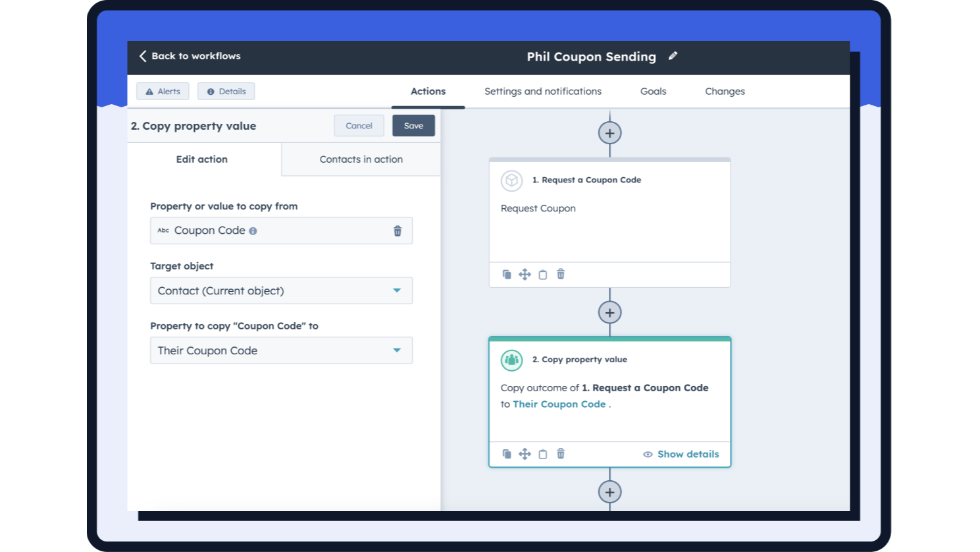Show details of the Copy property value action
The image size is (980, 552).
(681, 454)
